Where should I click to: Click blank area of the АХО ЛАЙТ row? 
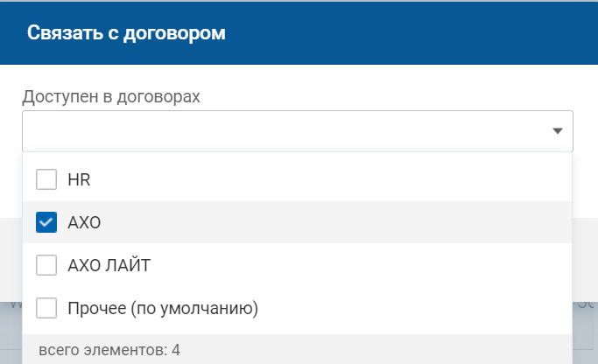pyautogui.click(x=368, y=265)
